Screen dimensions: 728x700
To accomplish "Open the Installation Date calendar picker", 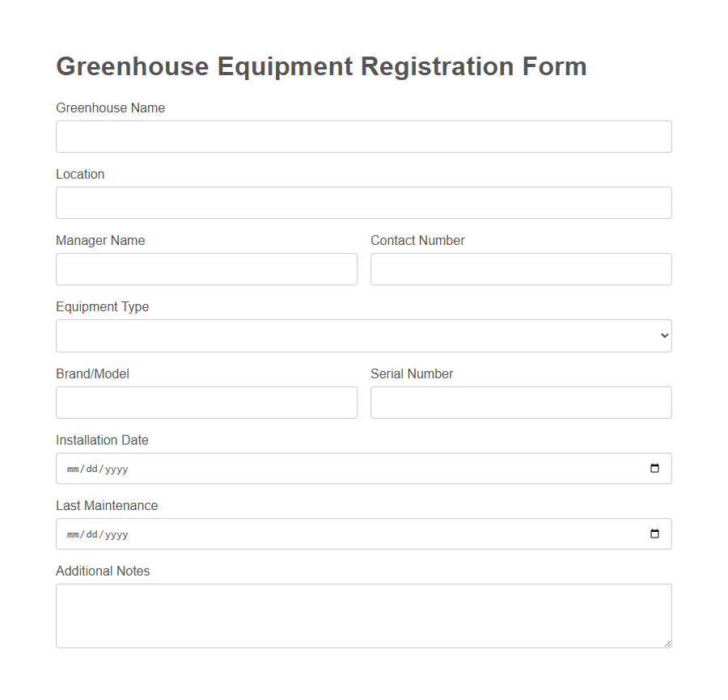I will [x=654, y=468].
